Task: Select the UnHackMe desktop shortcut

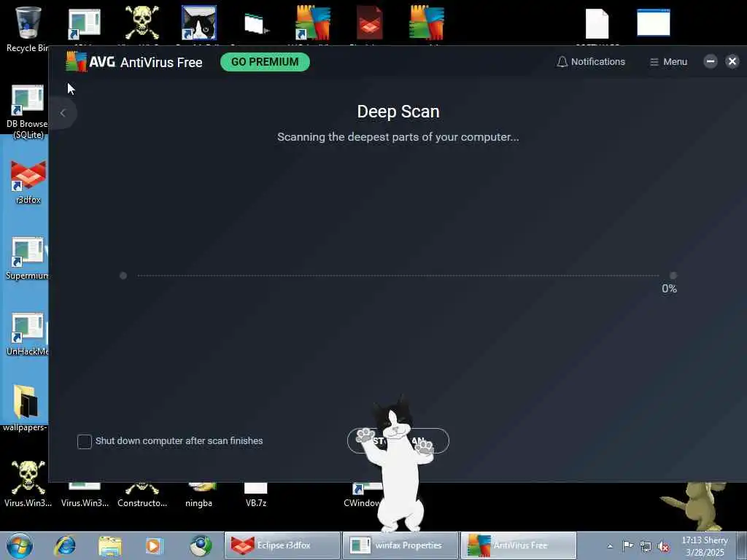Action: coord(27,334)
